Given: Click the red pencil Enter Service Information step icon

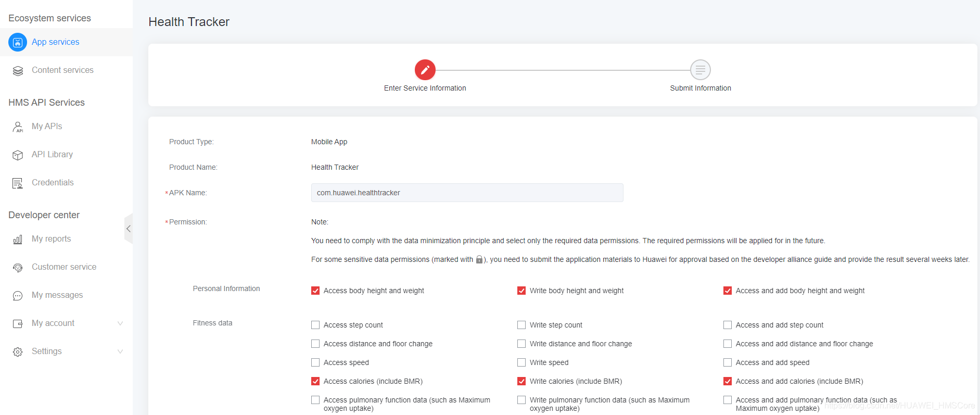Looking at the screenshot, I should 425,70.
